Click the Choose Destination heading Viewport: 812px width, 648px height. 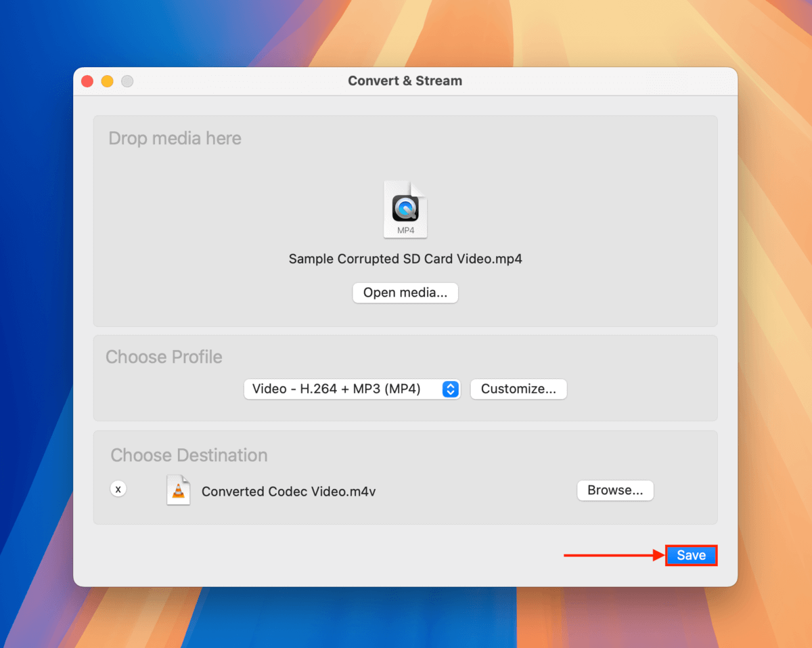189,455
